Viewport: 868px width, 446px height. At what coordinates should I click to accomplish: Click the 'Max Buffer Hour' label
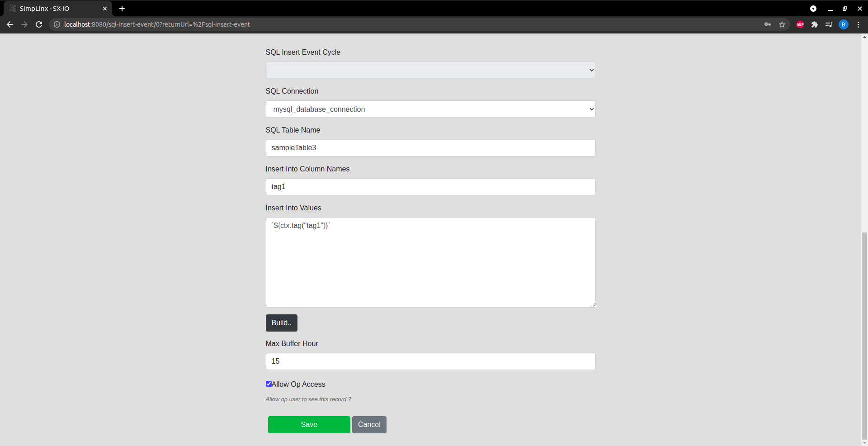[292, 344]
